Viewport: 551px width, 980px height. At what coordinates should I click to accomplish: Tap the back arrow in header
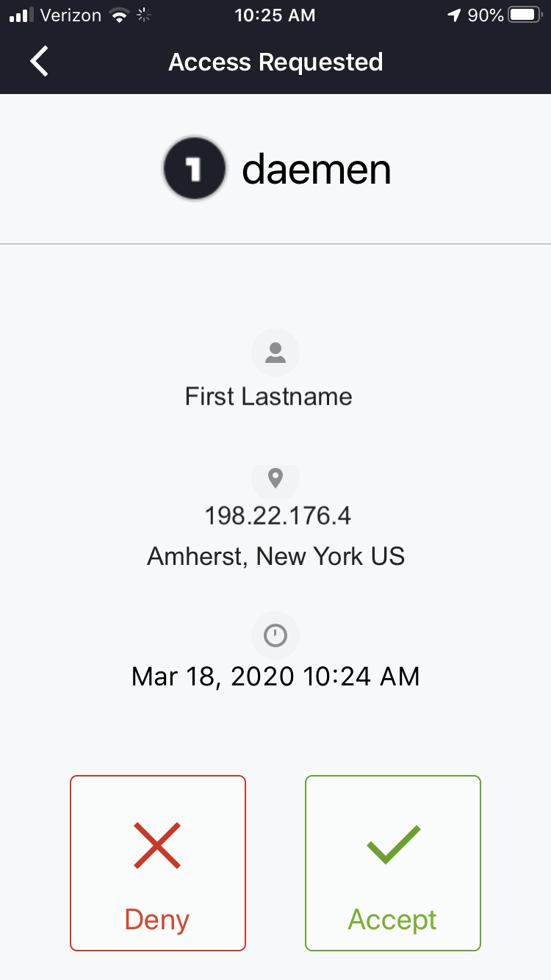coord(40,62)
